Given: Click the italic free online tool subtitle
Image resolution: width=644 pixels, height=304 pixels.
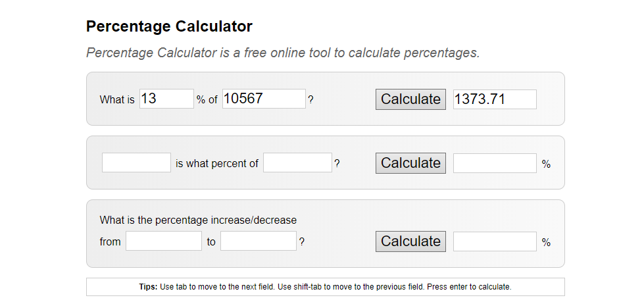Looking at the screenshot, I should click(x=283, y=53).
